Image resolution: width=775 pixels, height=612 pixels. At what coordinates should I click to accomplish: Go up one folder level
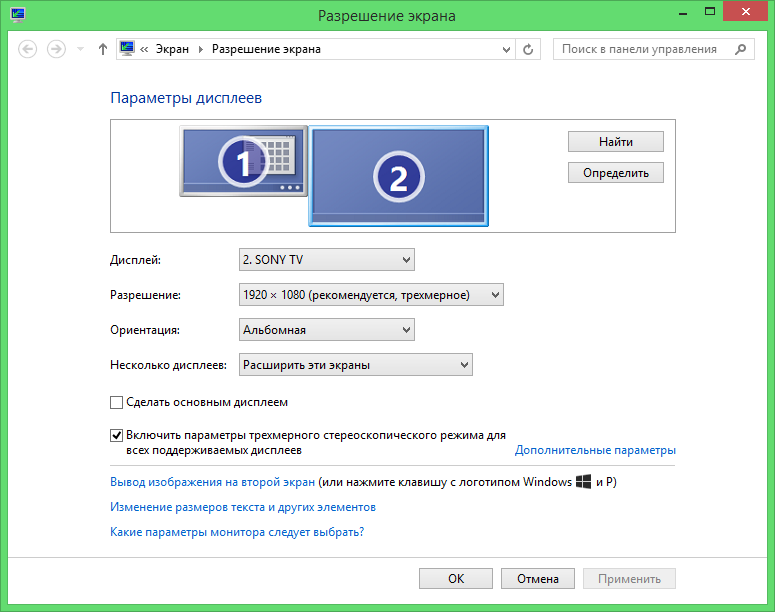(102, 49)
